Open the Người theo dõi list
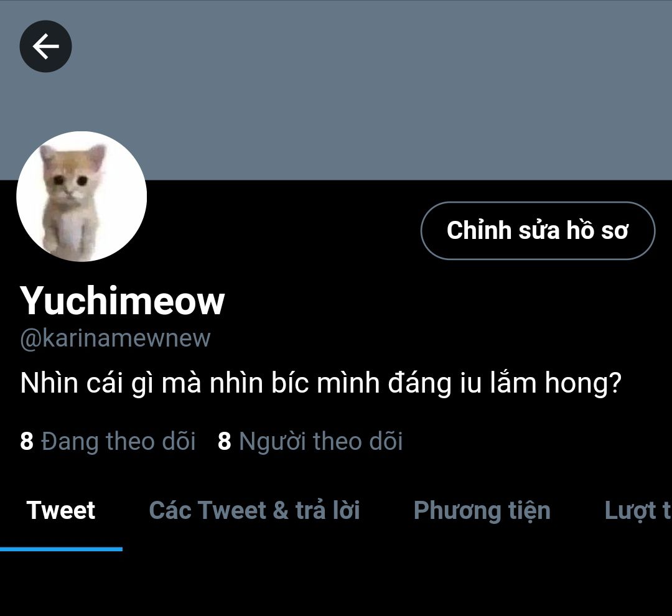Screen dimensions: 672x616 pos(310,441)
